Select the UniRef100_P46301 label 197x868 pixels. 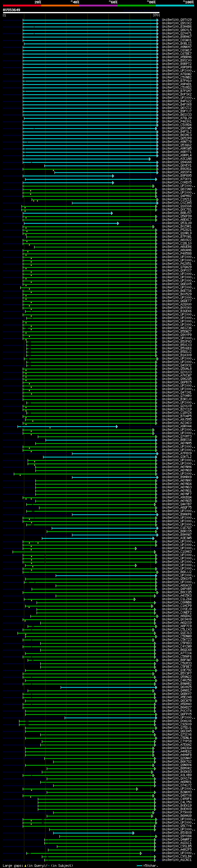(177, 121)
